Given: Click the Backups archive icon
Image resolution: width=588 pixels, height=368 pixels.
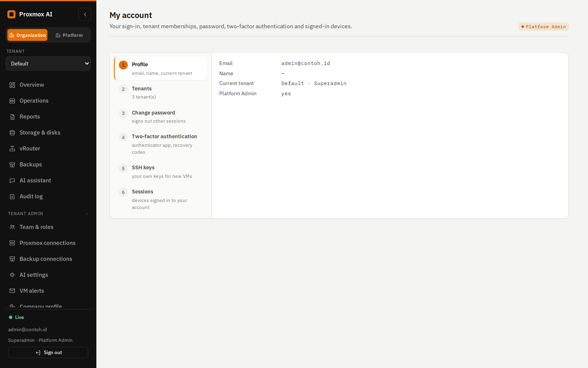Looking at the screenshot, I should [x=12, y=165].
